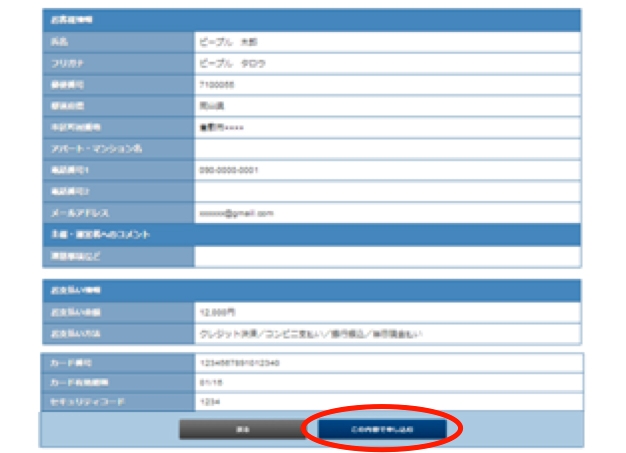Click the メールアドレス label cell
The height and width of the screenshot is (453, 626).
[x=118, y=213]
